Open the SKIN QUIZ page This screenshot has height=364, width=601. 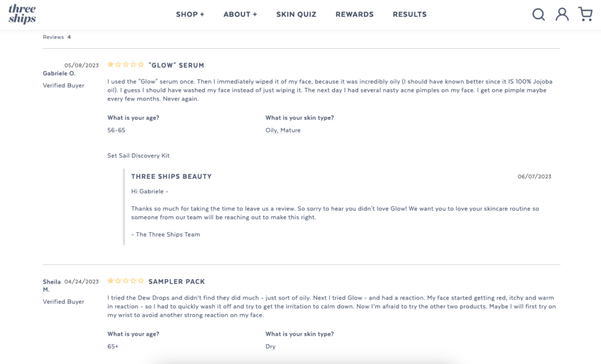[x=296, y=14]
